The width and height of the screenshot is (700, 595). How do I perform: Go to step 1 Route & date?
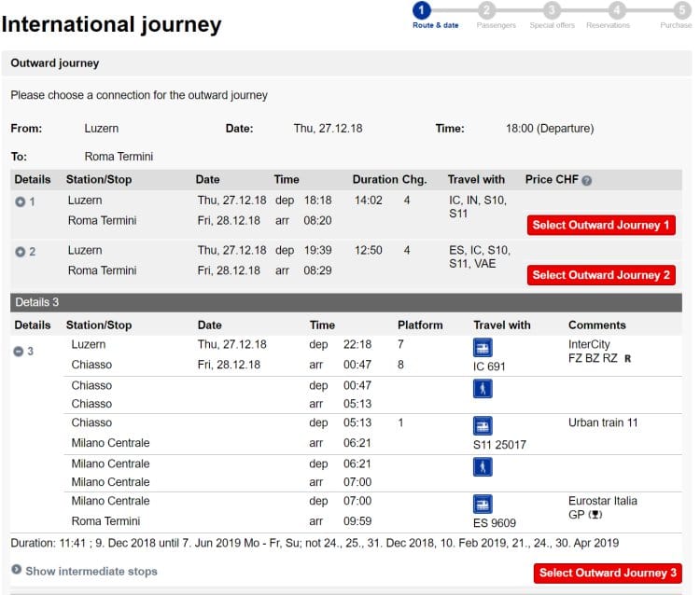[x=421, y=10]
